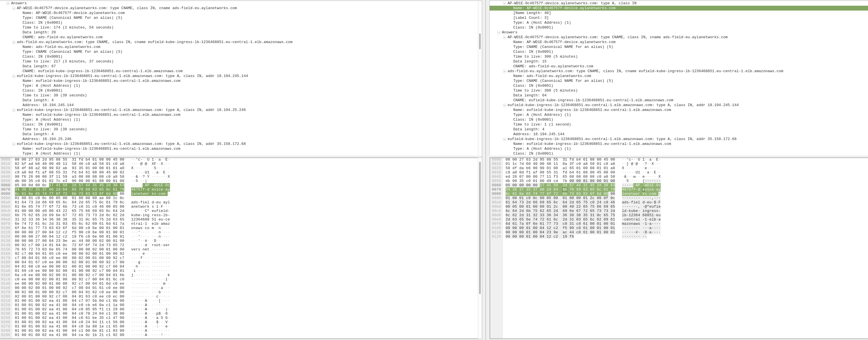Collapse AP-WD1E CNAME answer in right window

pyautogui.click(x=504, y=37)
